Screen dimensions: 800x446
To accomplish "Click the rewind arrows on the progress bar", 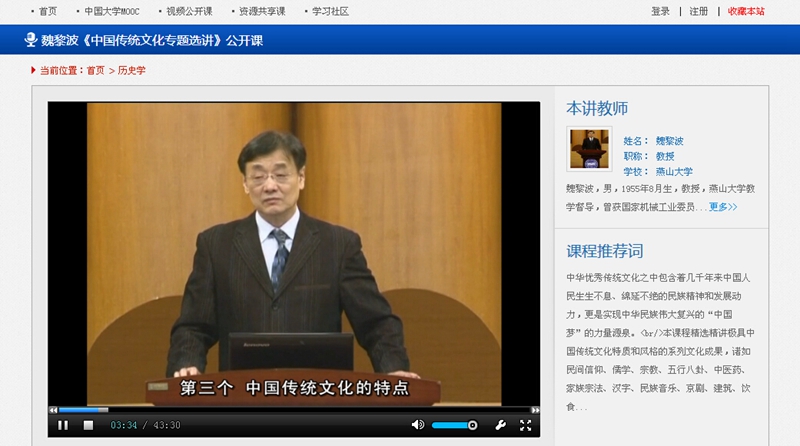I will (53, 410).
